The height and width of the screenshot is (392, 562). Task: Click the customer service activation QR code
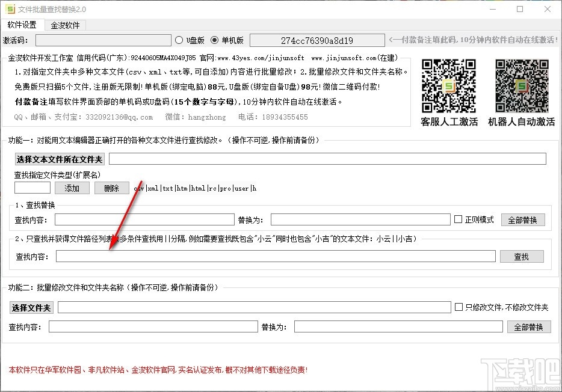[x=449, y=86]
